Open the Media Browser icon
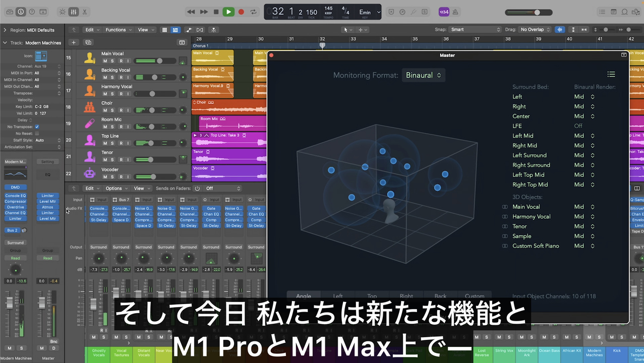 (635, 12)
